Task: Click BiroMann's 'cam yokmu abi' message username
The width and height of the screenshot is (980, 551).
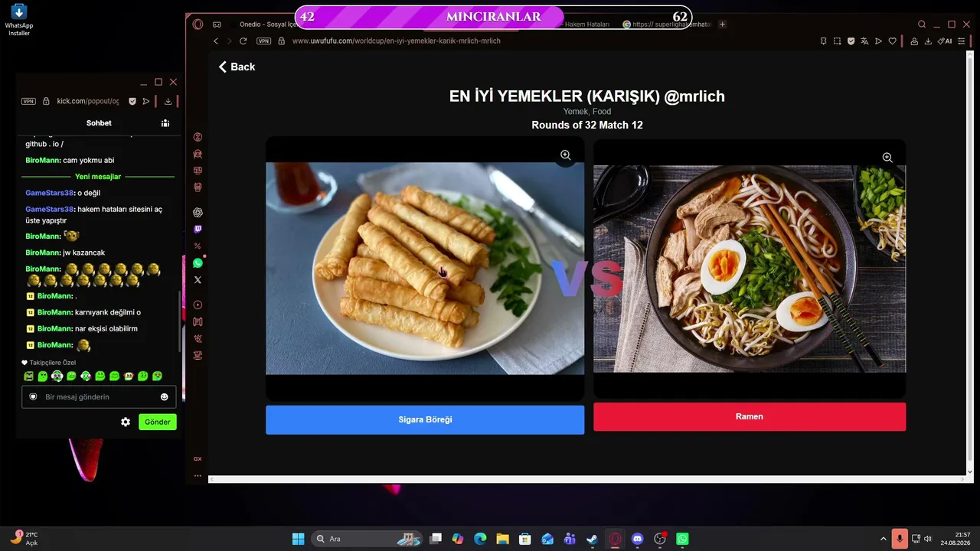Action: click(x=43, y=160)
